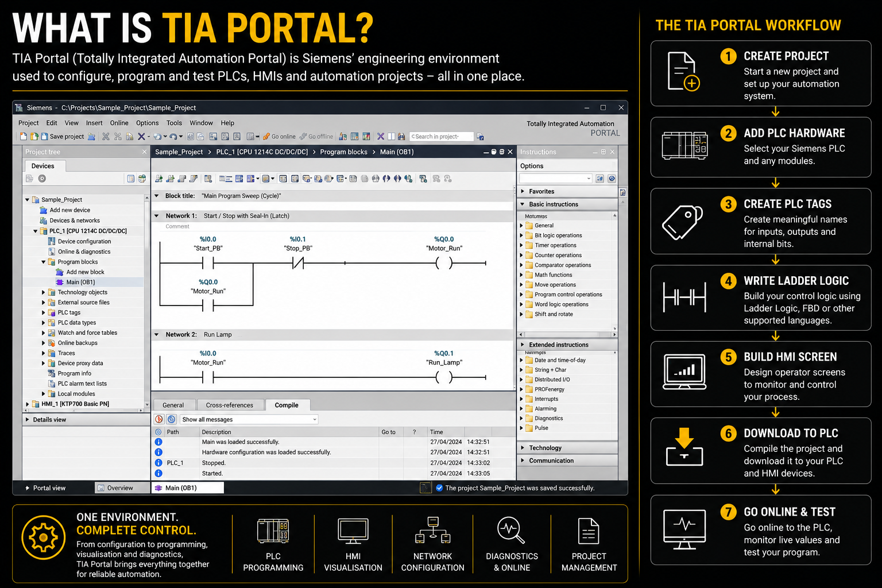Screen dimensions: 882x588
Task: Select the Stop_PB contact in Network 1
Action: (298, 263)
